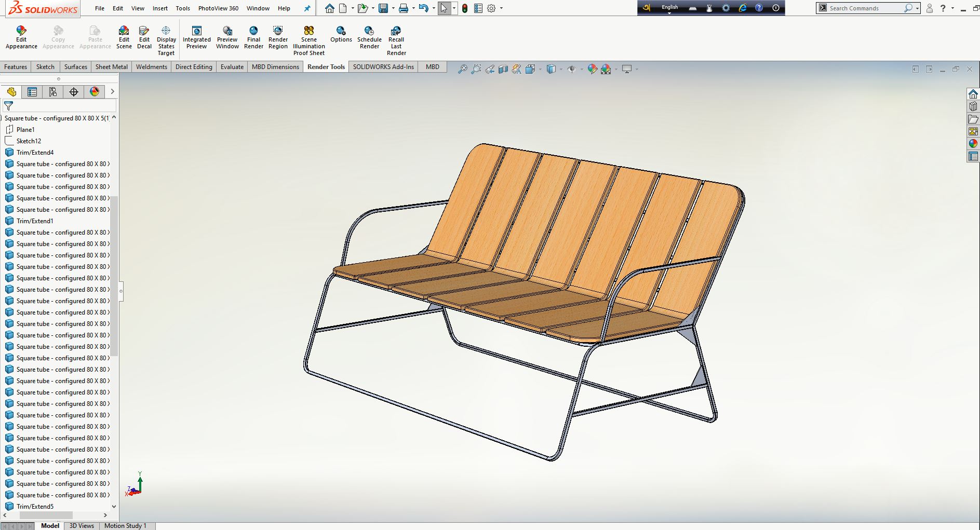Screen dimensions: 980x530
Task: Switch to the Weldments tab
Action: pyautogui.click(x=152, y=67)
